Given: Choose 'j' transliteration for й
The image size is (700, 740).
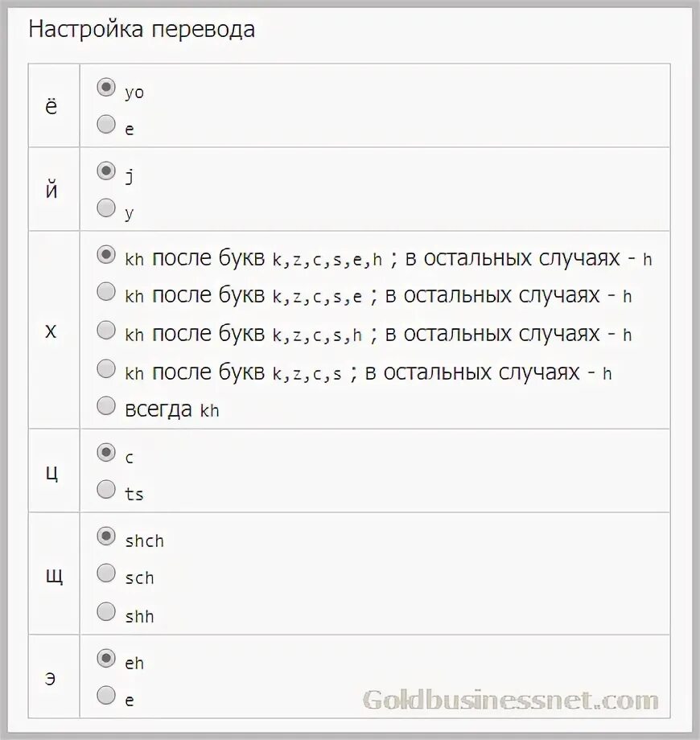Looking at the screenshot, I should coord(106,171).
